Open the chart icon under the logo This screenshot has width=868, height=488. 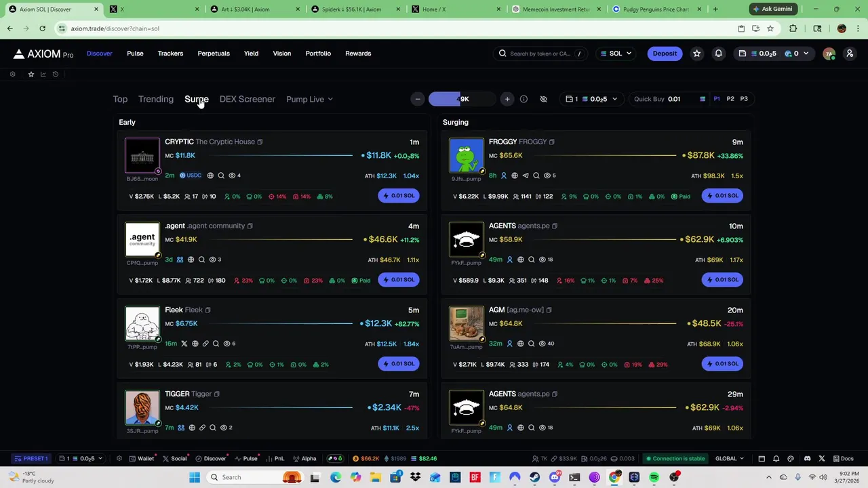tap(43, 75)
